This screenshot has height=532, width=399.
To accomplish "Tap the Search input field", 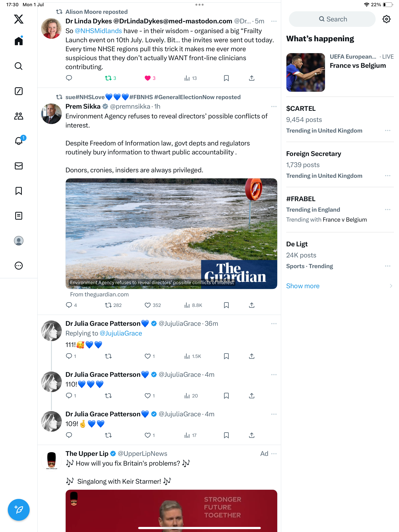I will pos(332,19).
